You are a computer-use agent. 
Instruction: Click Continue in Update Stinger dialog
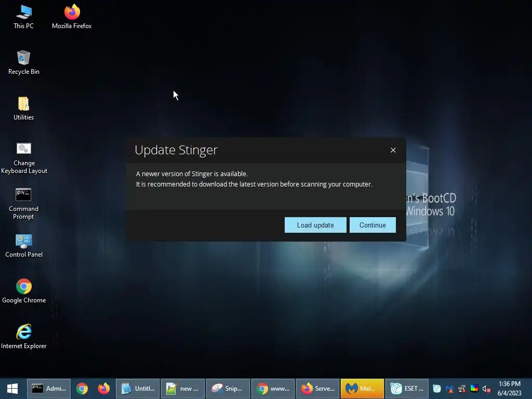click(x=373, y=225)
